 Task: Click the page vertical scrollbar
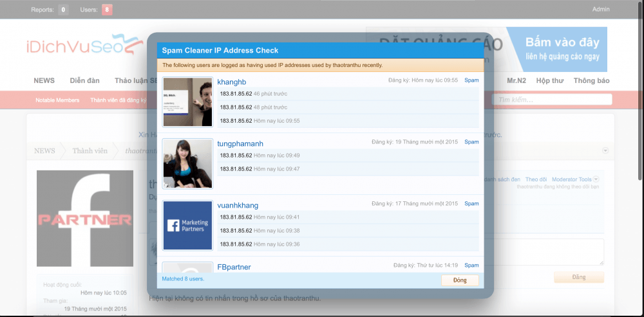640,90
